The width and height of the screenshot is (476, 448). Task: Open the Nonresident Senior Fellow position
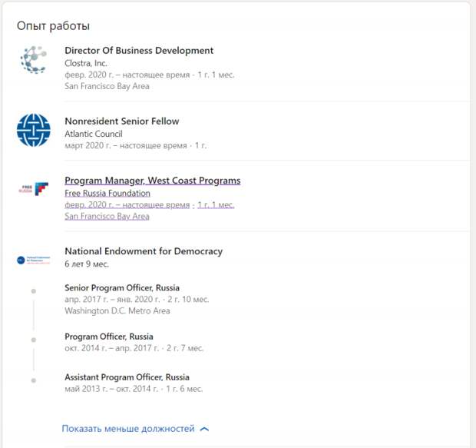122,121
